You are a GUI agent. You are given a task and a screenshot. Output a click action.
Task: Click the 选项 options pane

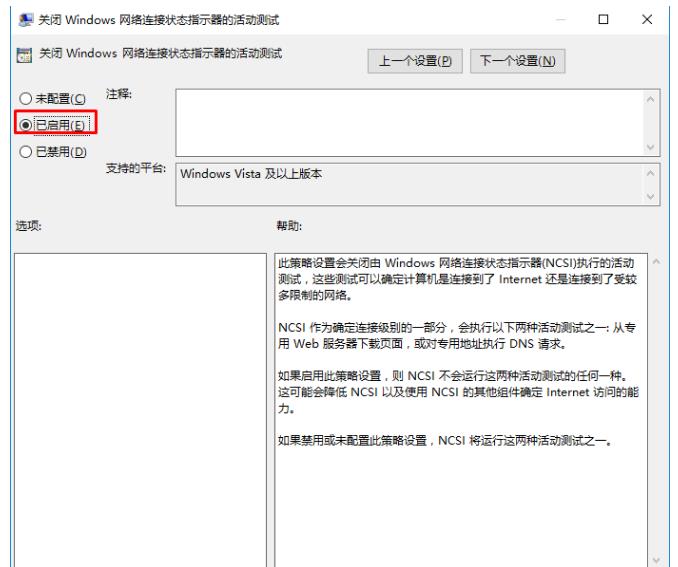141,410
